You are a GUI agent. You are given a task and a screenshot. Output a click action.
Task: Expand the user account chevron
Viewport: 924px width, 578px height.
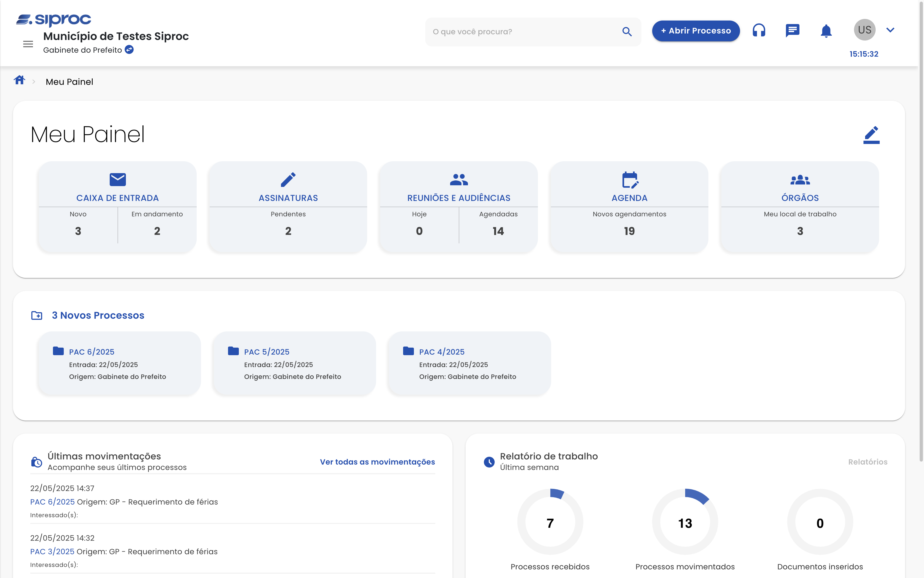(x=890, y=30)
